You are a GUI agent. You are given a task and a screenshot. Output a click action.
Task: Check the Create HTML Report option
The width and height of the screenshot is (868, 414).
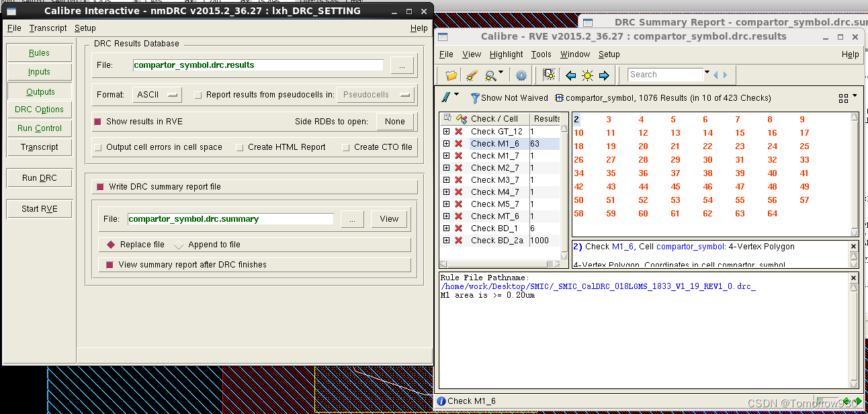point(238,147)
